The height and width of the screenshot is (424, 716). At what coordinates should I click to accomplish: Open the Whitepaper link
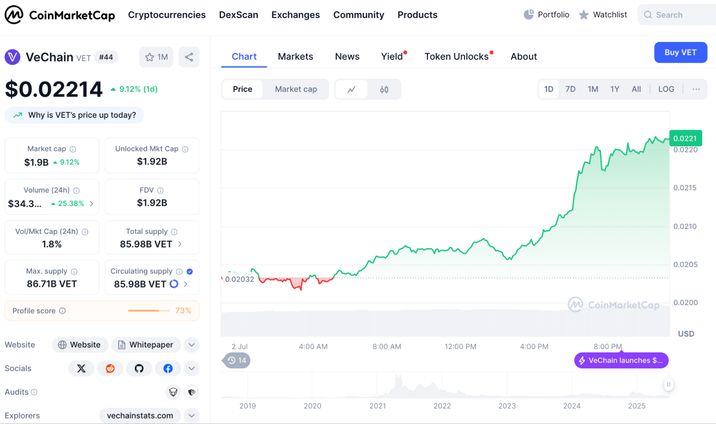146,345
